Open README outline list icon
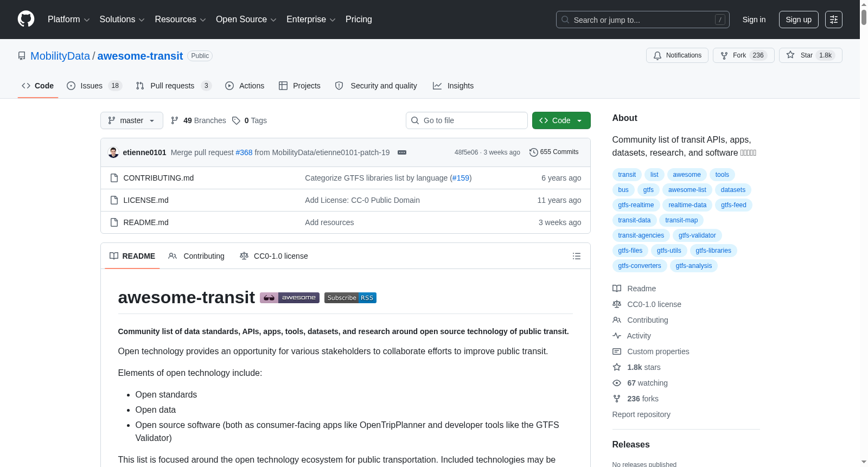 [x=577, y=256]
